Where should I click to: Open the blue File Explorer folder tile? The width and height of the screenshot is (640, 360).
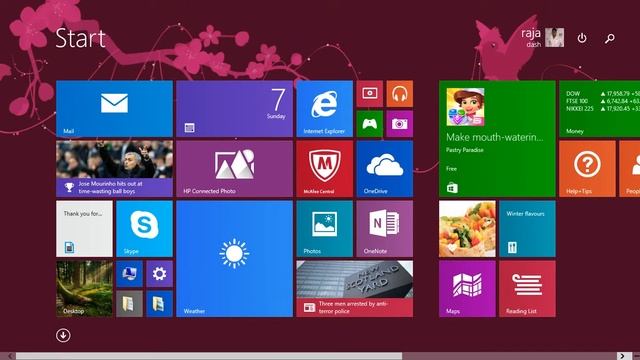[x=159, y=304]
